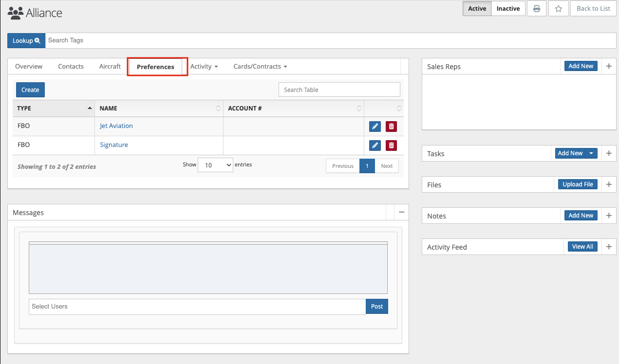Switch status to Inactive
The image size is (619, 364).
click(508, 9)
